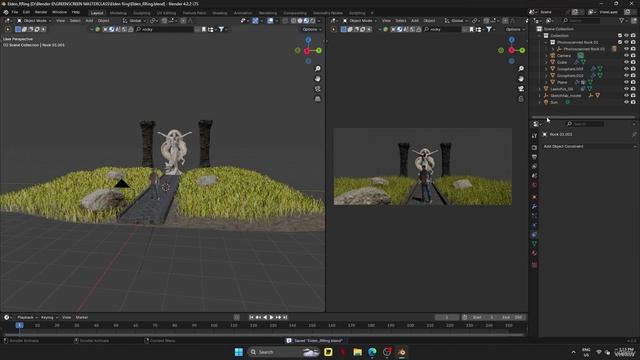Jump to first frame in timeline

coord(251,317)
